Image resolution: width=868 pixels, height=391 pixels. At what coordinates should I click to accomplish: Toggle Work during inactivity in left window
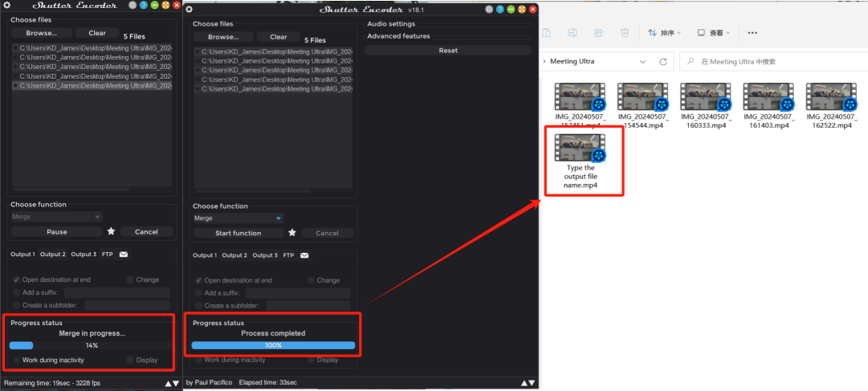point(17,360)
